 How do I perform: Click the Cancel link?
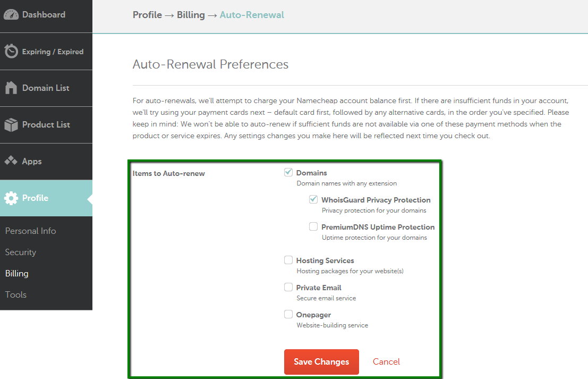click(x=386, y=362)
